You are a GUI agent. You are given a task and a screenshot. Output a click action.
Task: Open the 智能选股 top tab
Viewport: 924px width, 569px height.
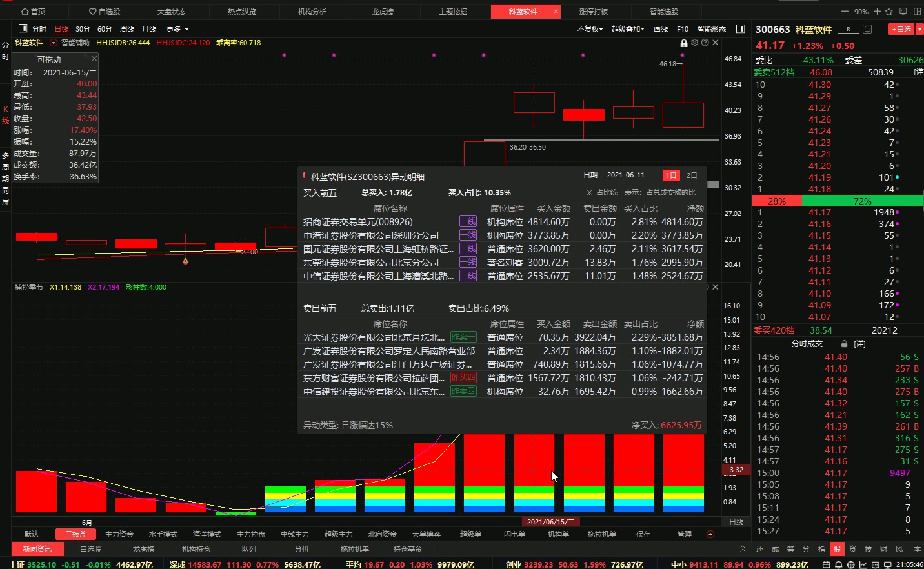pos(664,12)
